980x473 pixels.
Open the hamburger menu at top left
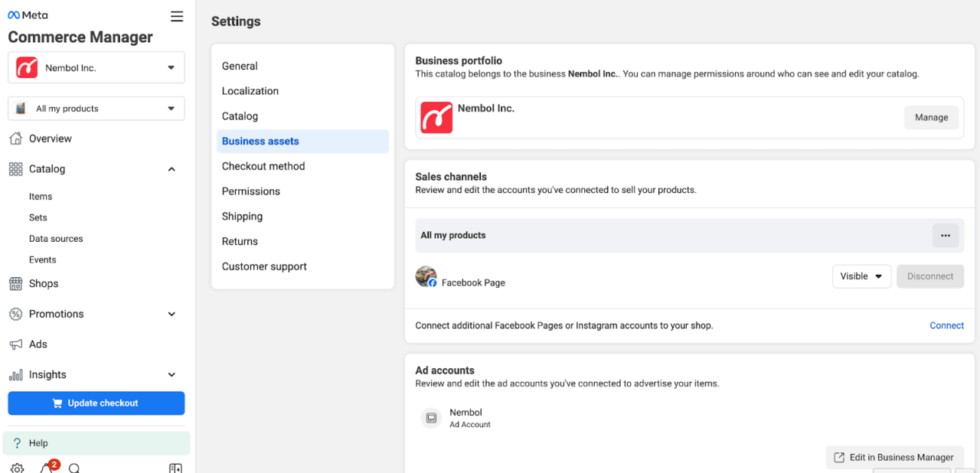tap(177, 15)
